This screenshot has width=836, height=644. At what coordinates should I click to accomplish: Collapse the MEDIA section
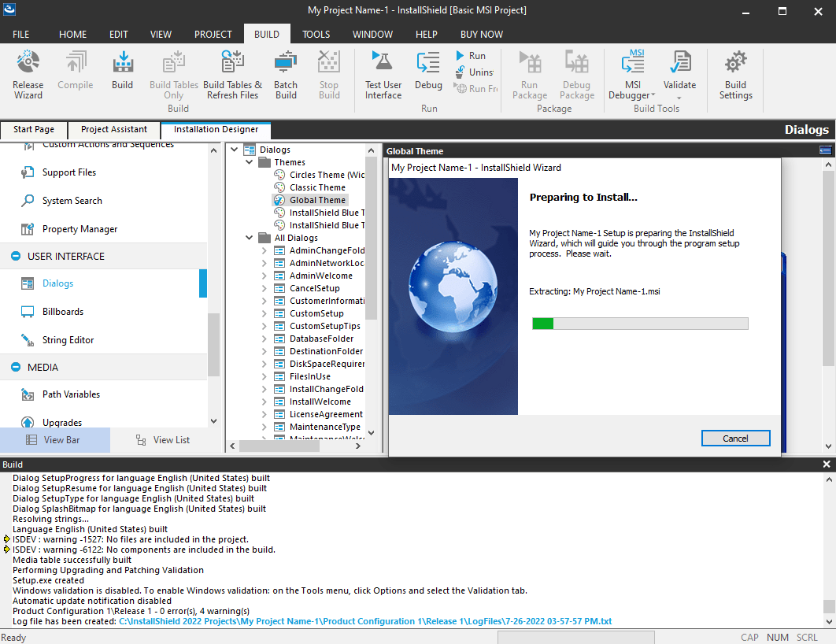coord(16,368)
